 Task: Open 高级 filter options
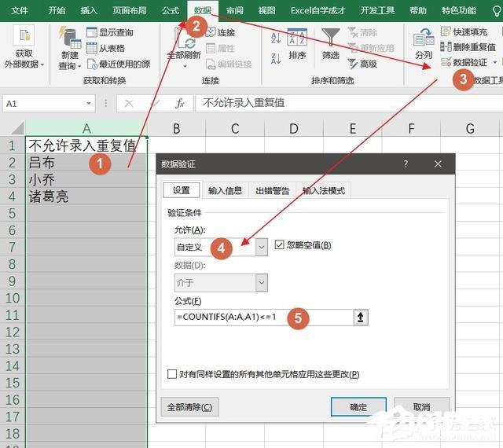point(362,64)
